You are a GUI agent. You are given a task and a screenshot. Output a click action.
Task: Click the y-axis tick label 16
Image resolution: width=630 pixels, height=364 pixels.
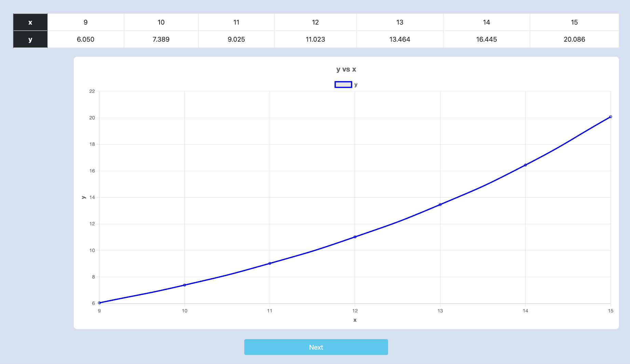[92, 171]
